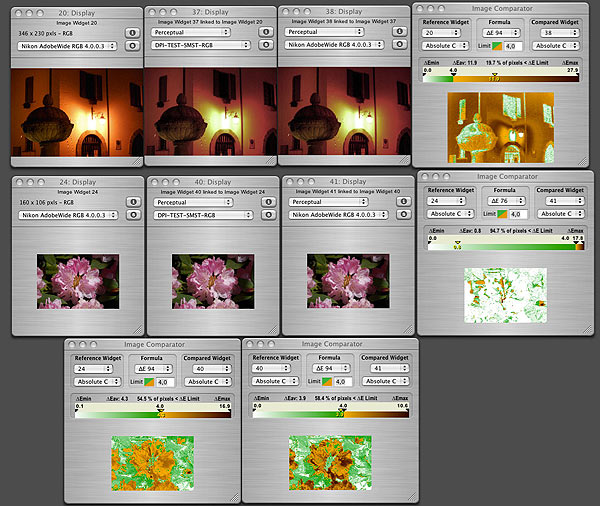Viewport: 600px width, 506px height.
Task: Click the info button in 37: Display window
Action: click(266, 32)
